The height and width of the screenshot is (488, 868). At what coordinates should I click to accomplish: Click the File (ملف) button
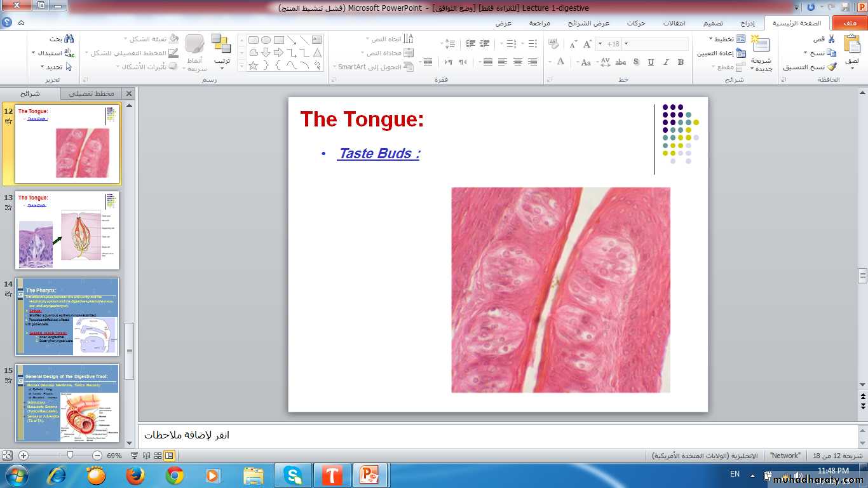click(849, 24)
